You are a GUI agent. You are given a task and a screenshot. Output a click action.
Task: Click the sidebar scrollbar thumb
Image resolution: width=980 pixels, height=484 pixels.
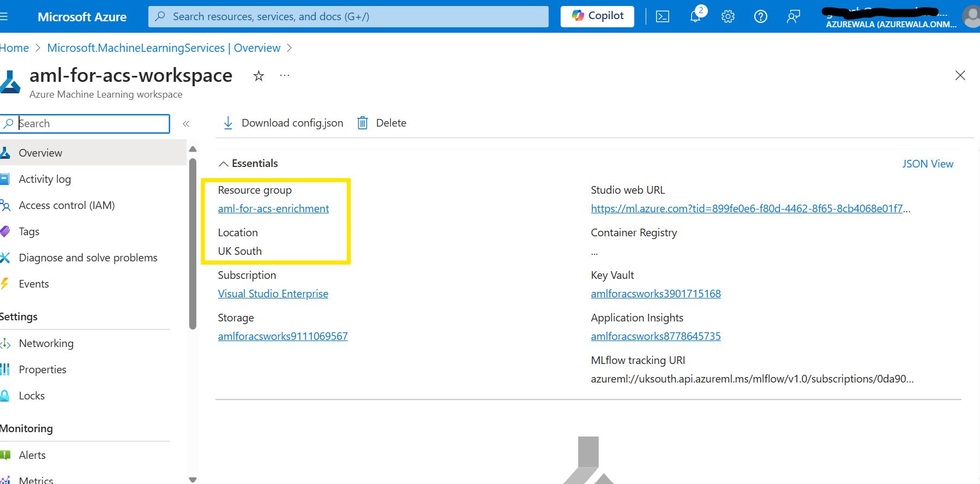(x=193, y=243)
